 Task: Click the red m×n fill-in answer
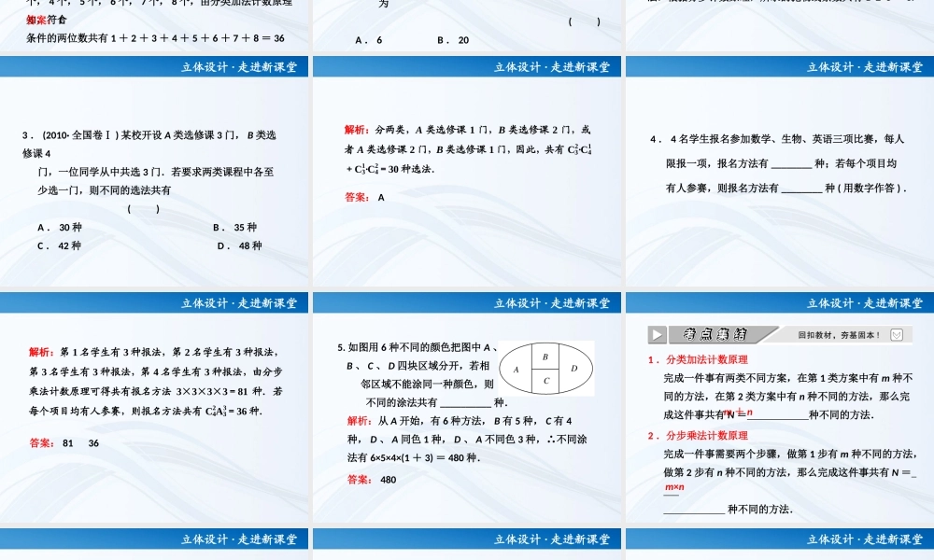click(674, 487)
